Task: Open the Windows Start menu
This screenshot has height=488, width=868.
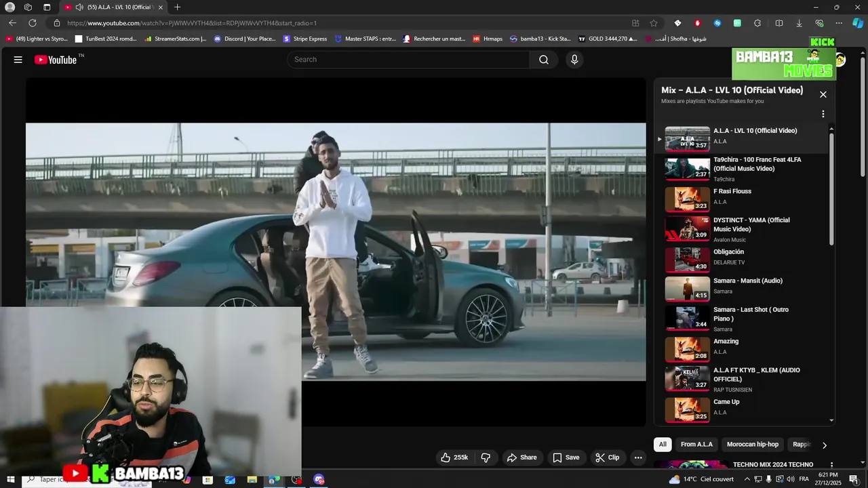Action: pyautogui.click(x=11, y=479)
